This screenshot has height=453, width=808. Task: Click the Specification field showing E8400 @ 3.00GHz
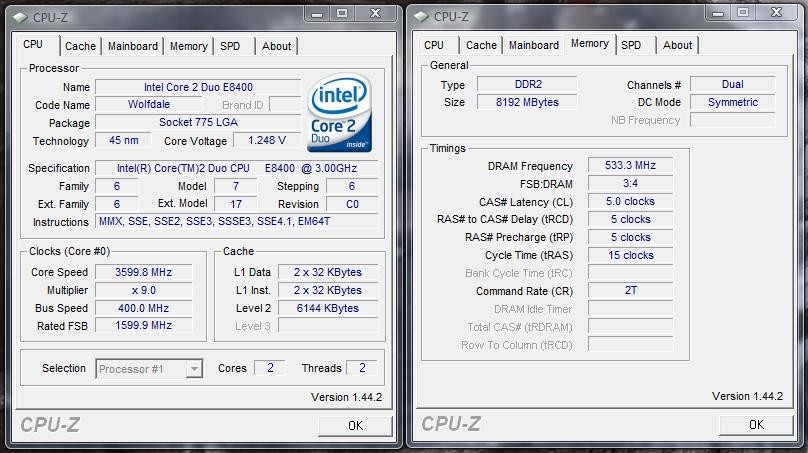(237, 169)
